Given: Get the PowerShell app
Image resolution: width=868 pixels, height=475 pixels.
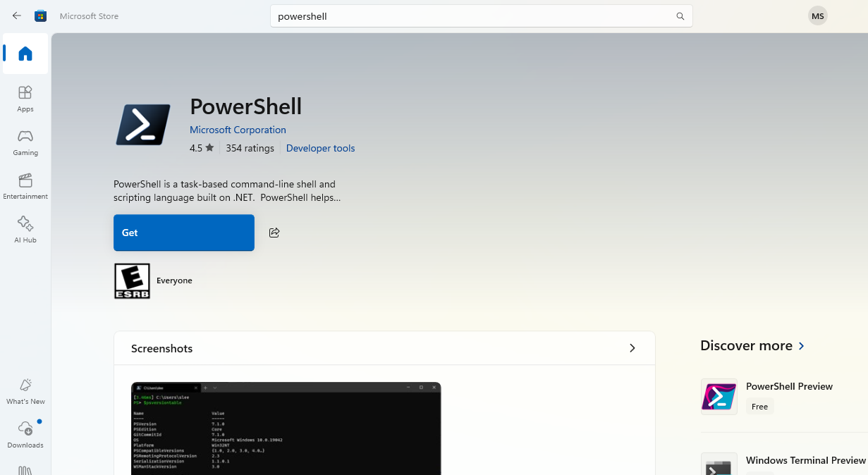Looking at the screenshot, I should (183, 232).
